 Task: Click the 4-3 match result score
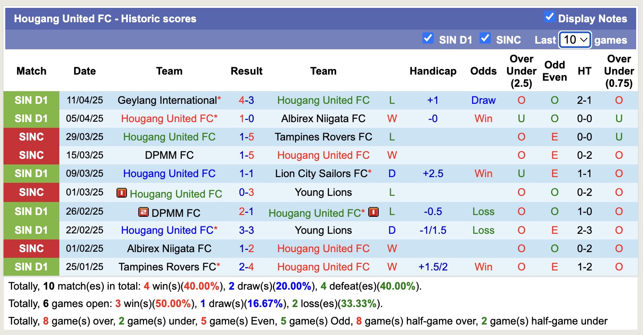[x=247, y=100]
